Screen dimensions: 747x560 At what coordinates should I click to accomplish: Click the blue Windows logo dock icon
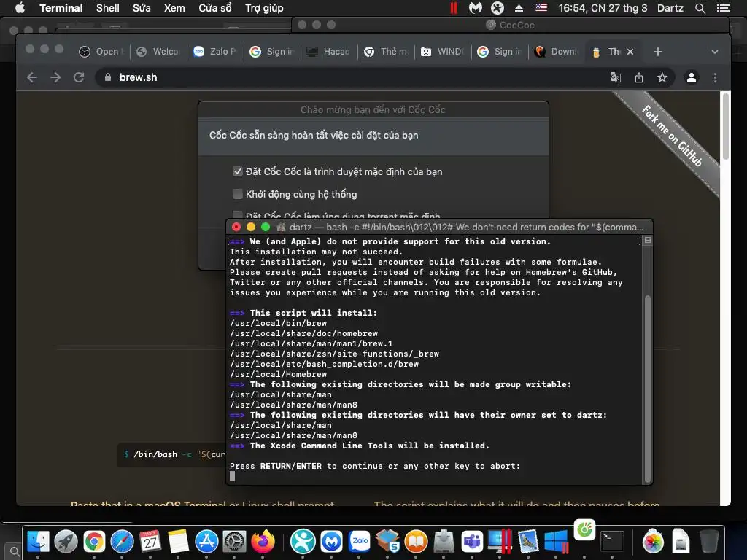[557, 542]
